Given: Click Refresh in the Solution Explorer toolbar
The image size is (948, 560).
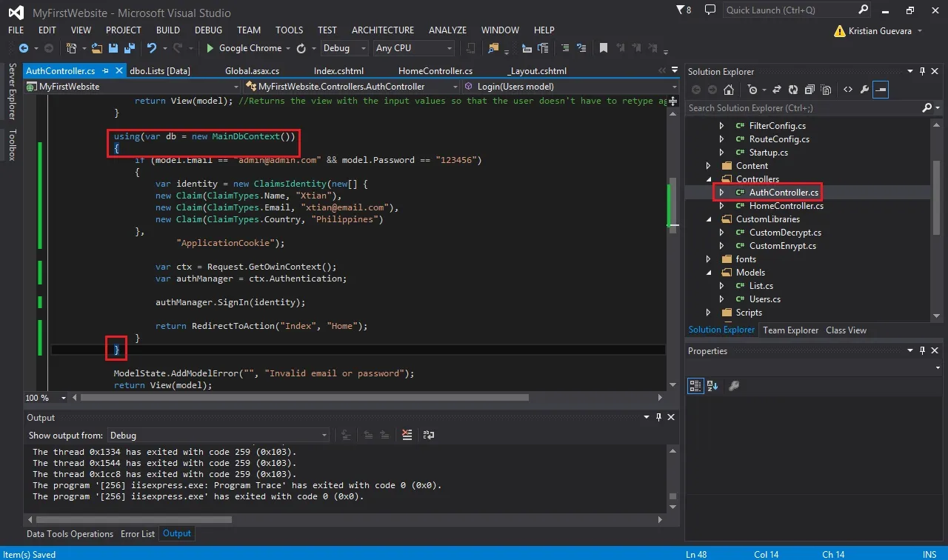Looking at the screenshot, I should point(792,90).
